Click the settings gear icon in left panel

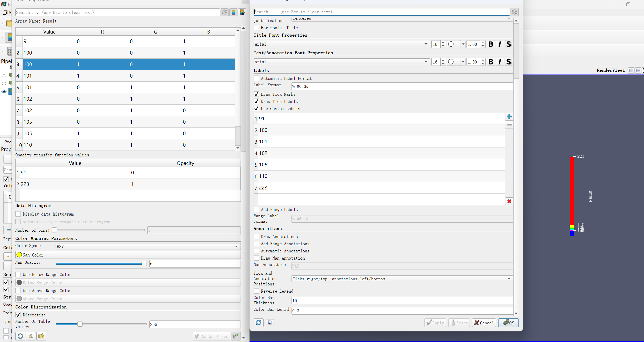tap(224, 12)
